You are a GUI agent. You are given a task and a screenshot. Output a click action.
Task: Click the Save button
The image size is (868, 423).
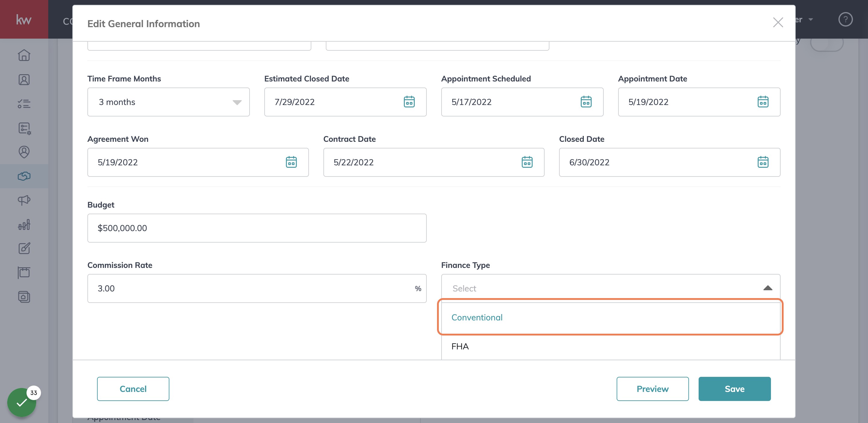coord(734,389)
